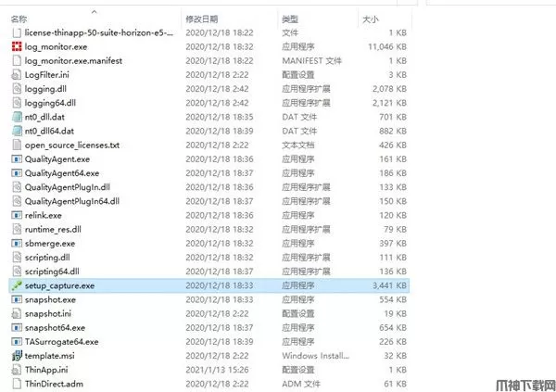Image resolution: width=556 pixels, height=392 pixels.
Task: Click the scripting64.dll file icon
Action: pyautogui.click(x=17, y=272)
